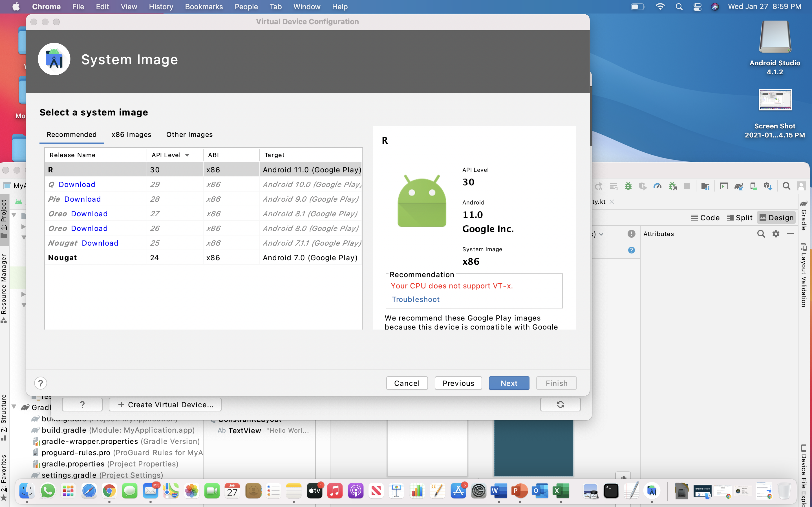Sort table by API Level arrow
Viewport: 812px width, 507px height.
187,155
